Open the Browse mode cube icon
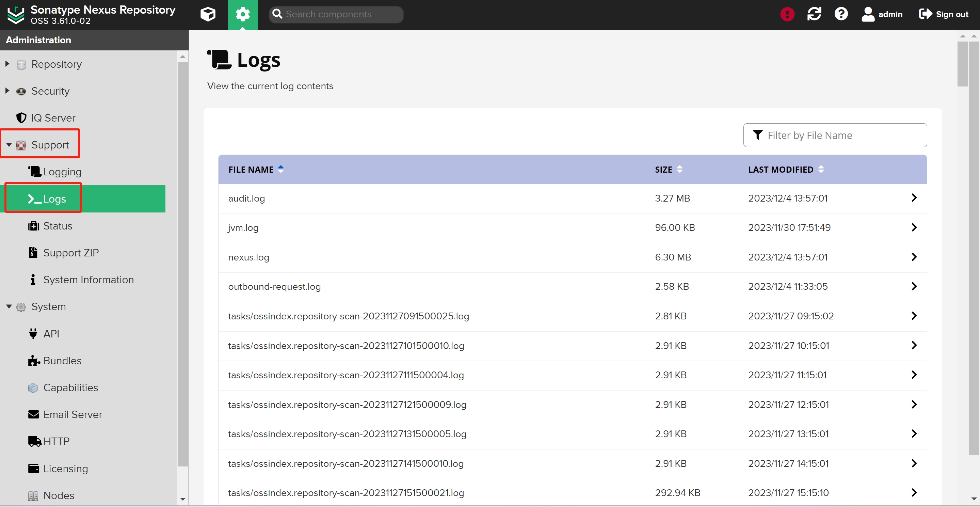The height and width of the screenshot is (507, 980). (208, 14)
